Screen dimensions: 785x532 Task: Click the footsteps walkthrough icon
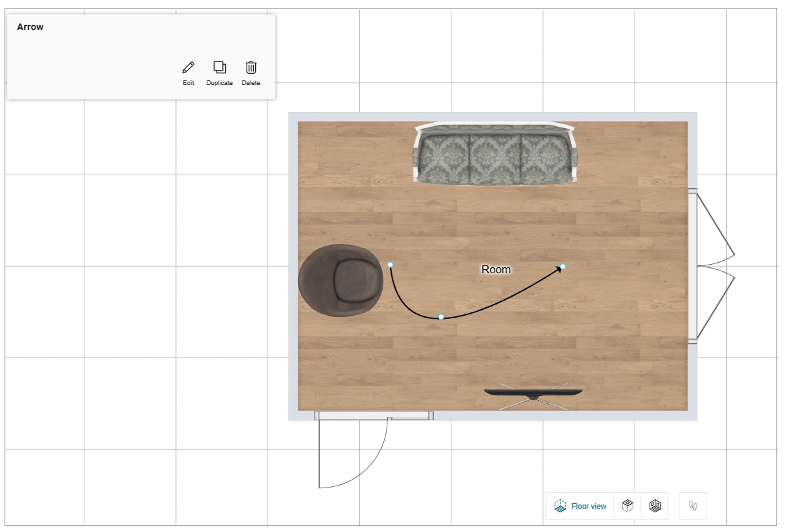point(693,506)
